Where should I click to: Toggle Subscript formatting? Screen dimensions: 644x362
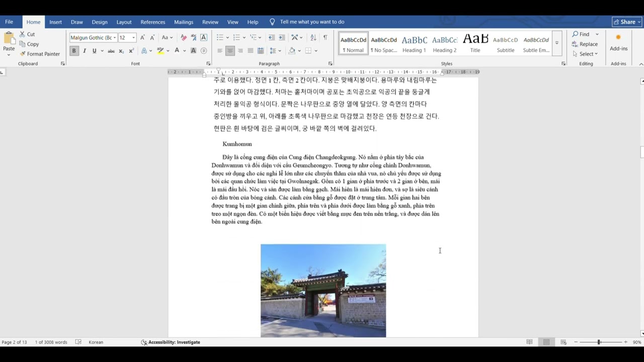click(121, 51)
